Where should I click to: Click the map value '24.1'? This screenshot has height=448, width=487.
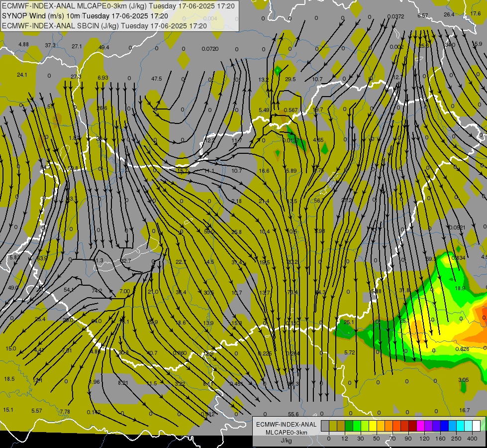point(22,75)
